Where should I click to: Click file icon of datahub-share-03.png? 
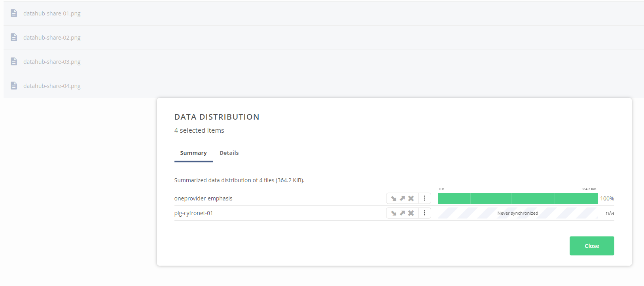(14, 62)
